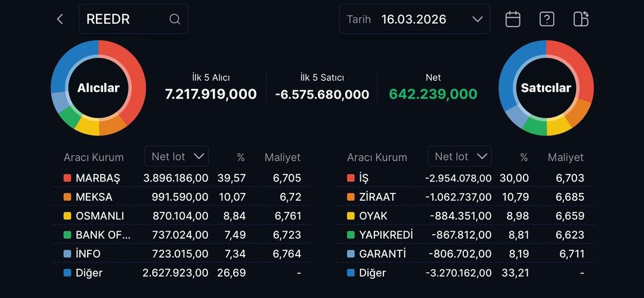Click the Satıcılar donut chart

click(x=546, y=88)
